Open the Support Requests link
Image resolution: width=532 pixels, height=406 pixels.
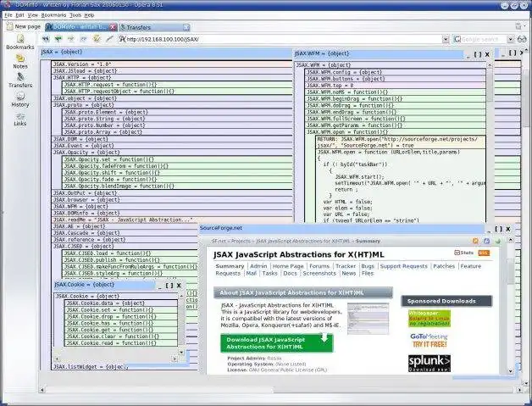click(403, 266)
